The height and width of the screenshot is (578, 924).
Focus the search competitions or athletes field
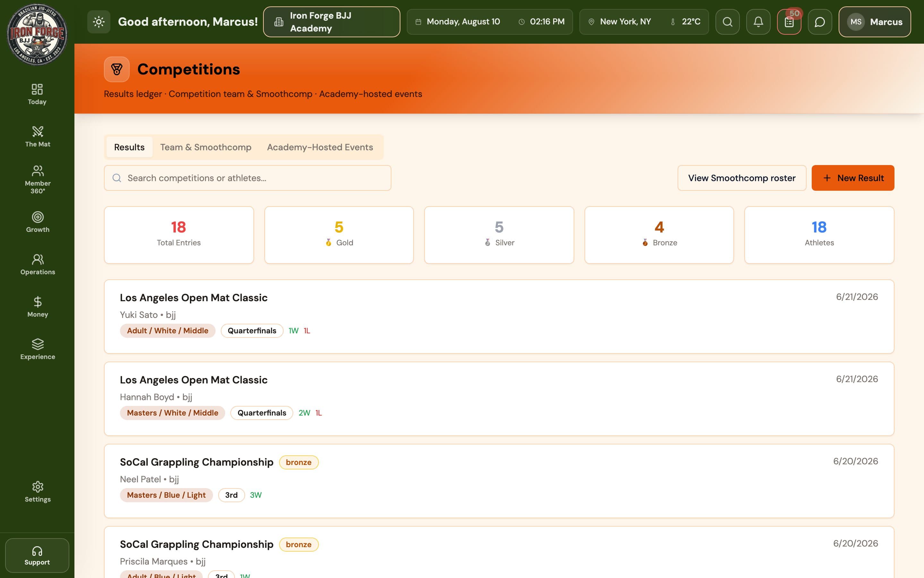tap(247, 178)
